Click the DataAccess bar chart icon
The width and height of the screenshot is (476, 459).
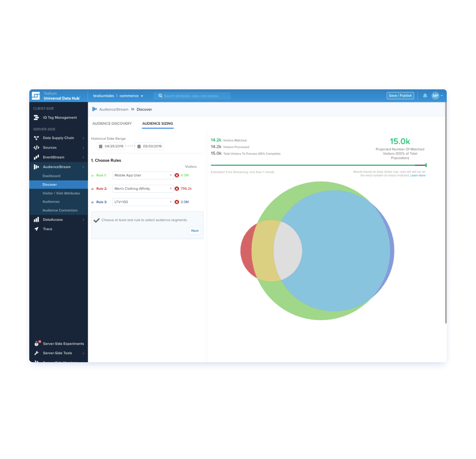36,219
